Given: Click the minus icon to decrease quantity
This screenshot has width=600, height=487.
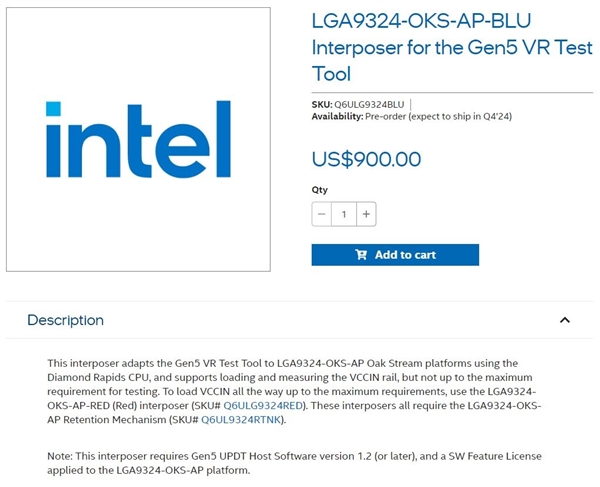Looking at the screenshot, I should coord(321,214).
